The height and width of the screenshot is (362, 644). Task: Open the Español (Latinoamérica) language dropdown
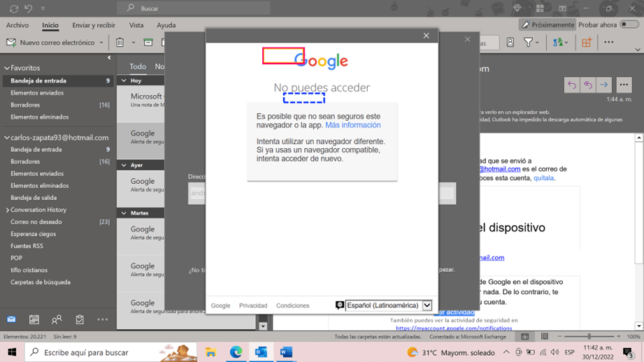pyautogui.click(x=389, y=305)
